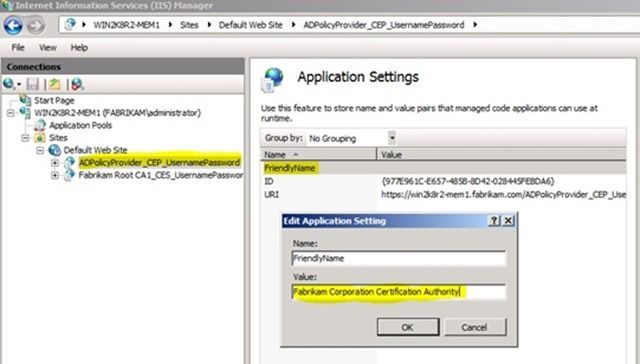Collapse the Default Web Site node
The height and width of the screenshot is (364, 640).
(x=40, y=150)
